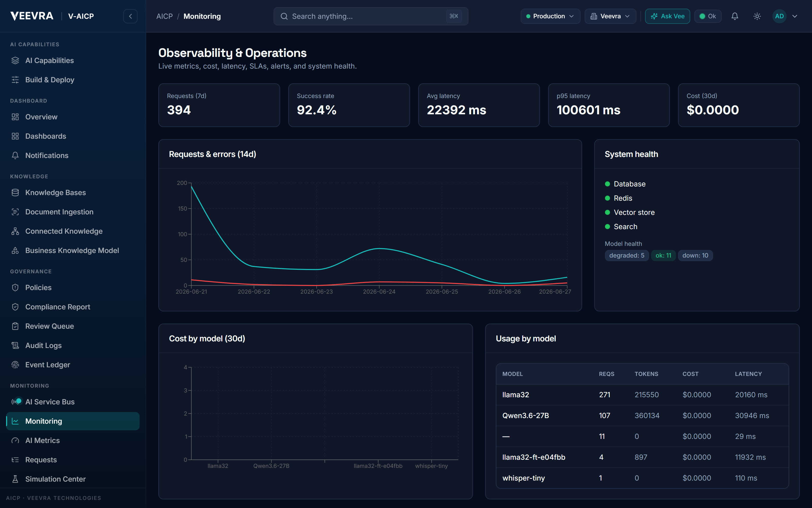Collapse the sidebar with chevron button

point(130,16)
